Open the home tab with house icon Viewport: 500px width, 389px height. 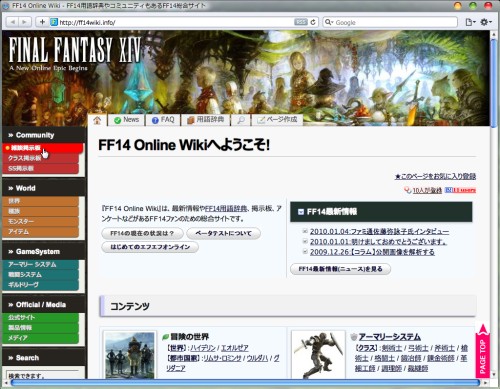coord(97,120)
